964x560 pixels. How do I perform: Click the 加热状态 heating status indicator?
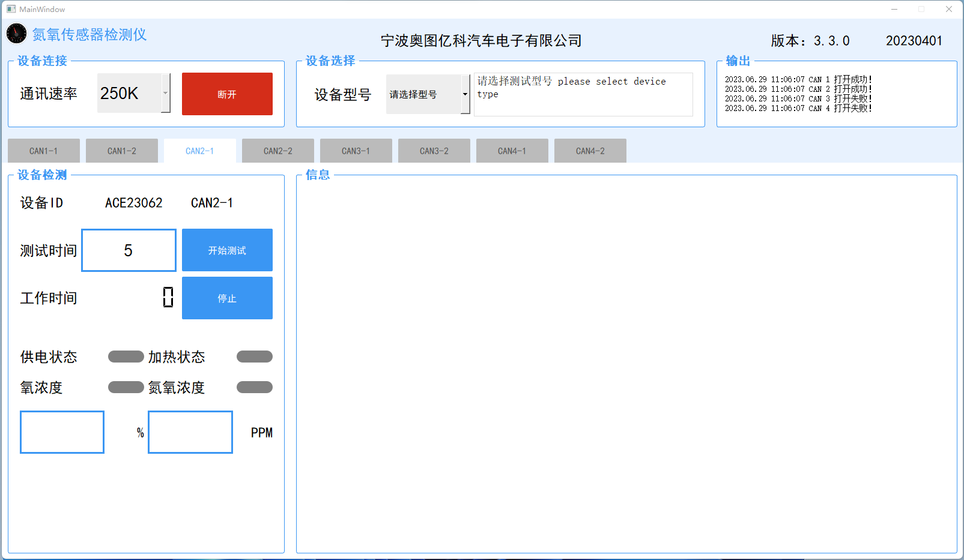click(255, 357)
